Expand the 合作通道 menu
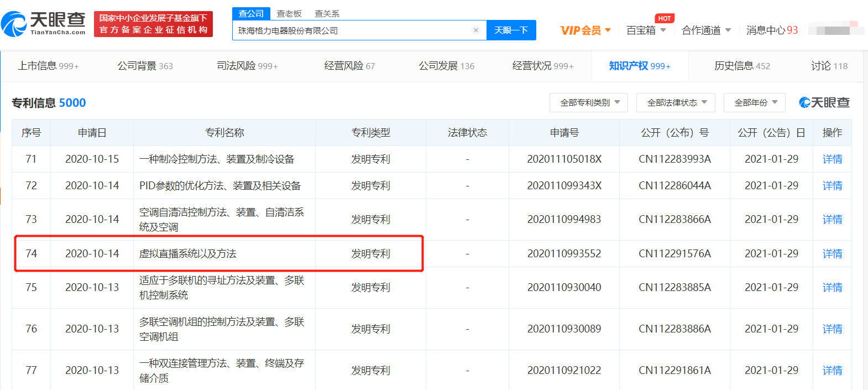The image size is (868, 390). pos(705,30)
